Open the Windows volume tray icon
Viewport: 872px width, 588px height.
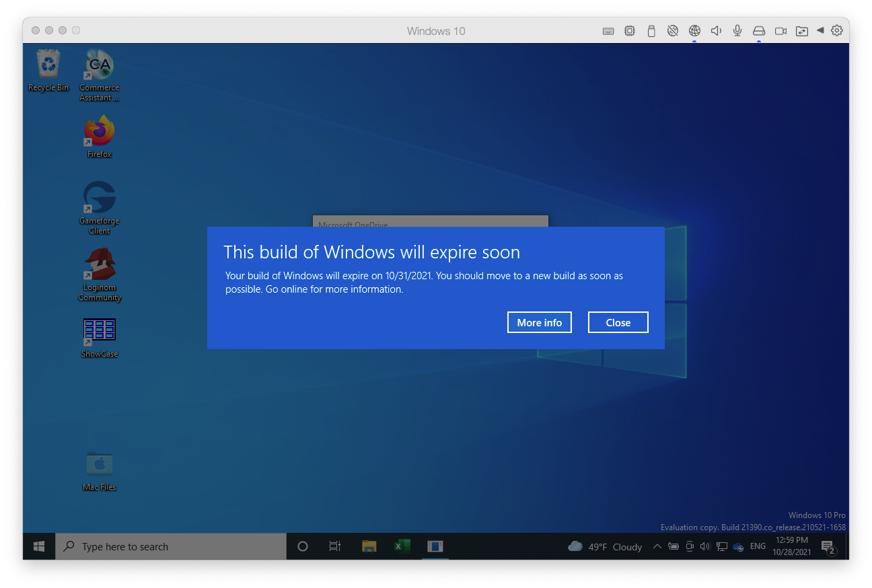tap(705, 546)
